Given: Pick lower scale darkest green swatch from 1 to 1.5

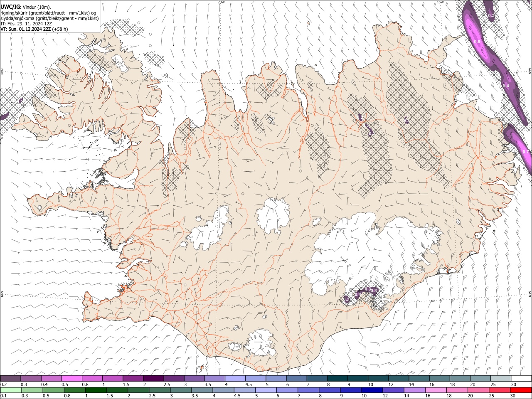Looking at the screenshot, I should (96, 390).
